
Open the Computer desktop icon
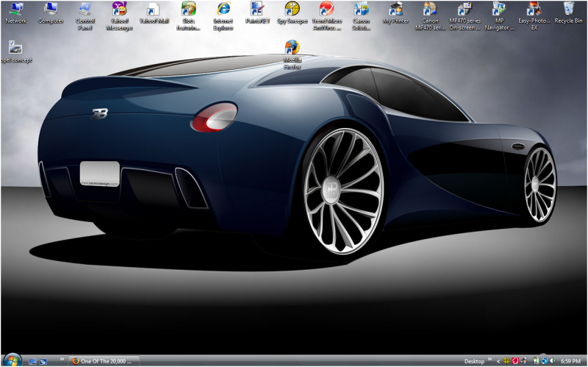pos(50,10)
